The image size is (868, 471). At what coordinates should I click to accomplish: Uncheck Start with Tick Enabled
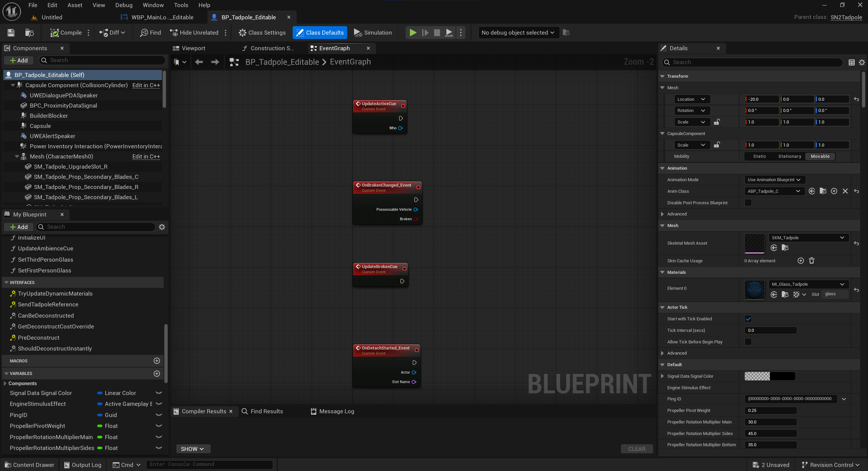tap(748, 319)
